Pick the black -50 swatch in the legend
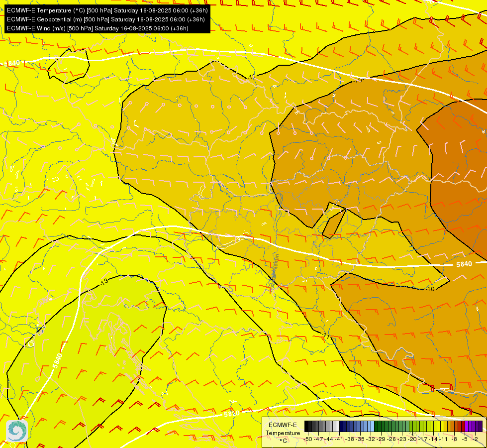This screenshot has width=487, height=448. pos(306,426)
